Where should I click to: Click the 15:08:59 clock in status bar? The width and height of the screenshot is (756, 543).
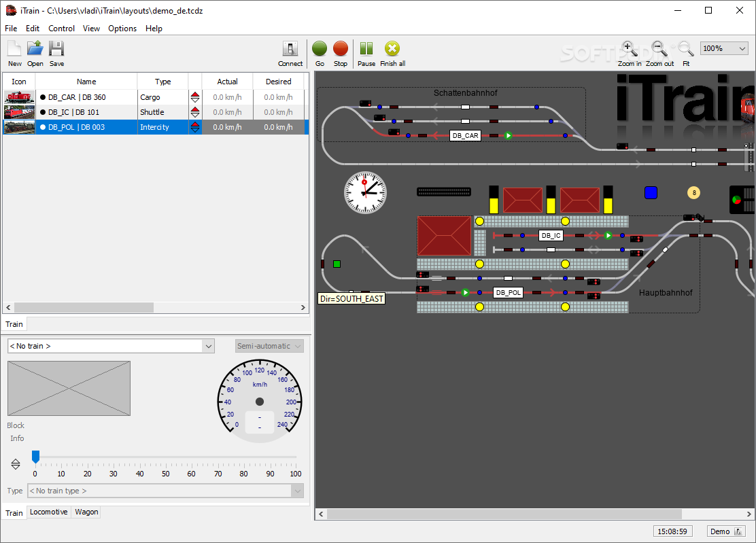[x=672, y=531]
